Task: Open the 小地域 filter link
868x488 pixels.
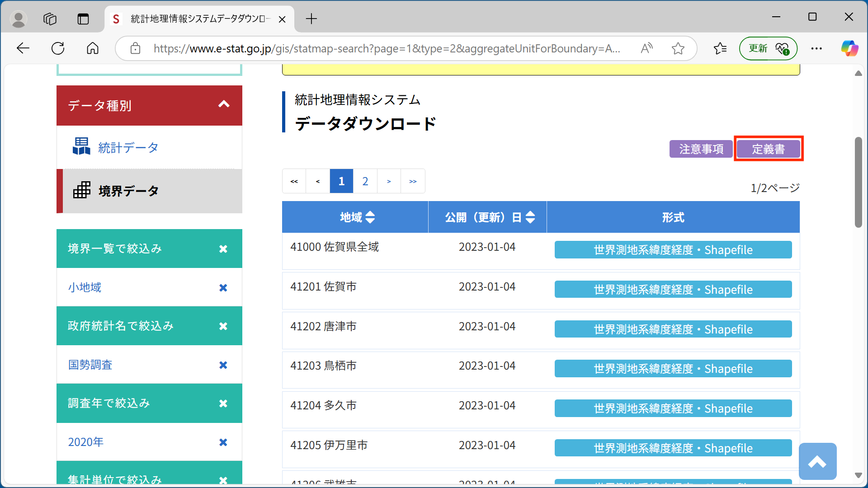Action: pyautogui.click(x=85, y=287)
